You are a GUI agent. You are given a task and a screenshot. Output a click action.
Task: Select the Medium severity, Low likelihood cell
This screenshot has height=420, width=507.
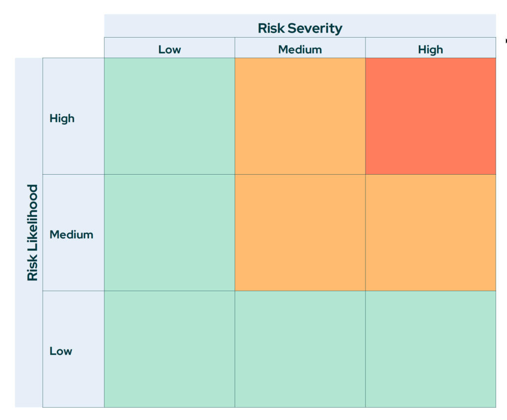click(x=300, y=349)
